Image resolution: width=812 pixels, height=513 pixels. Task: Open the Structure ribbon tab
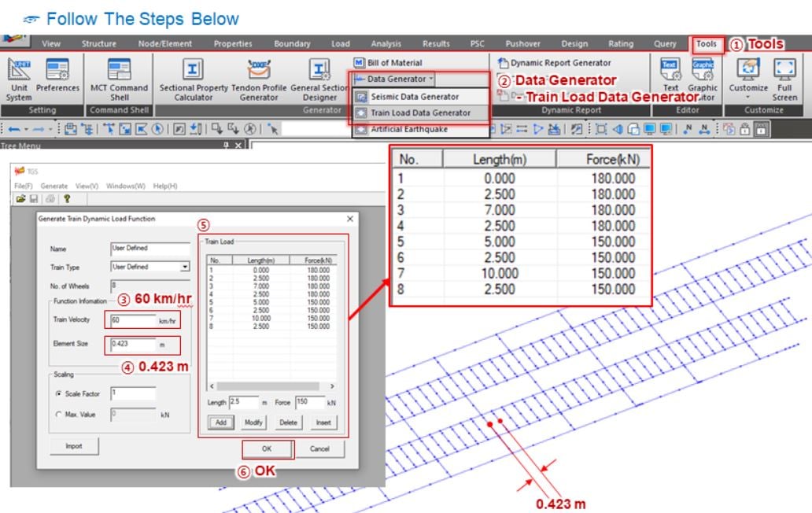[99, 44]
